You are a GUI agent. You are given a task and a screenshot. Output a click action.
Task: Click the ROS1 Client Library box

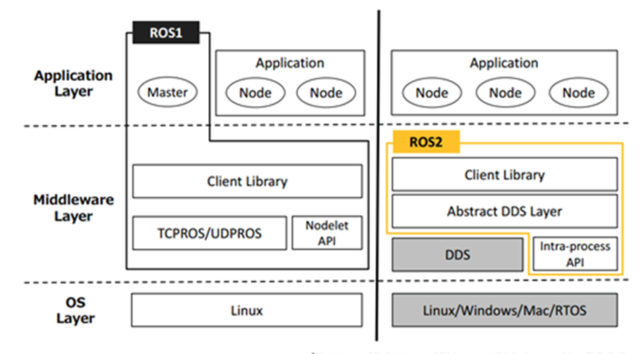tap(247, 181)
